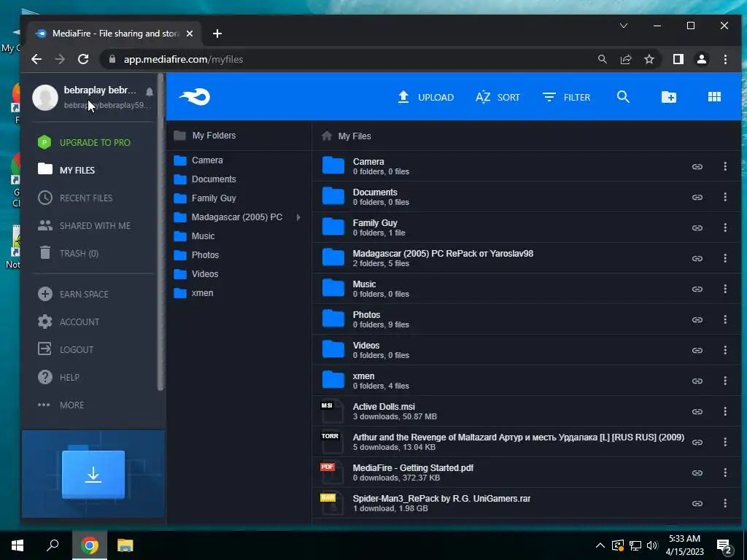Open options menu for Madagascar folder
The height and width of the screenshot is (560, 747).
pos(725,258)
